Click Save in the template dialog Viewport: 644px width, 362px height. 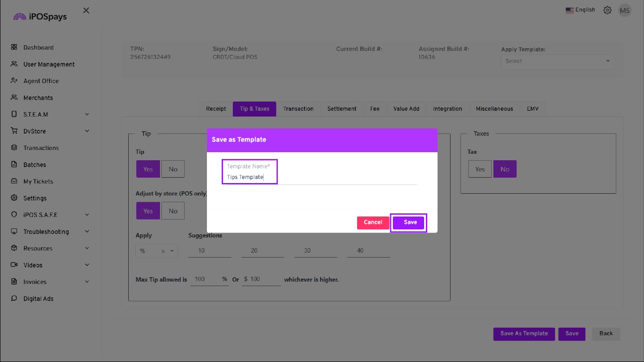pyautogui.click(x=410, y=222)
